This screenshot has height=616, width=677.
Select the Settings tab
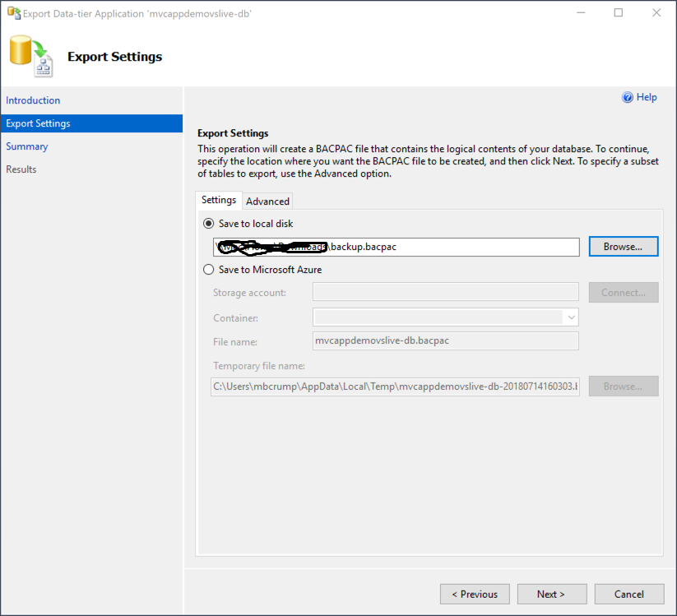click(218, 200)
